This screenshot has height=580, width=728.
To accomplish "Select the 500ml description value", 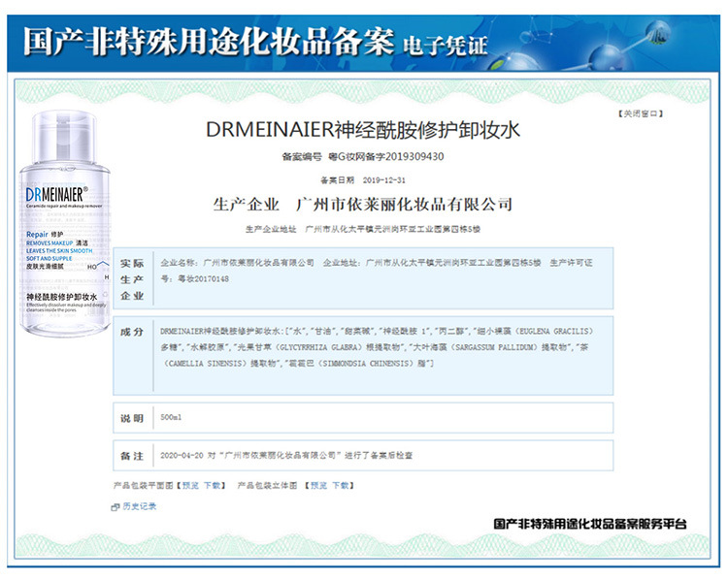I will tap(171, 417).
